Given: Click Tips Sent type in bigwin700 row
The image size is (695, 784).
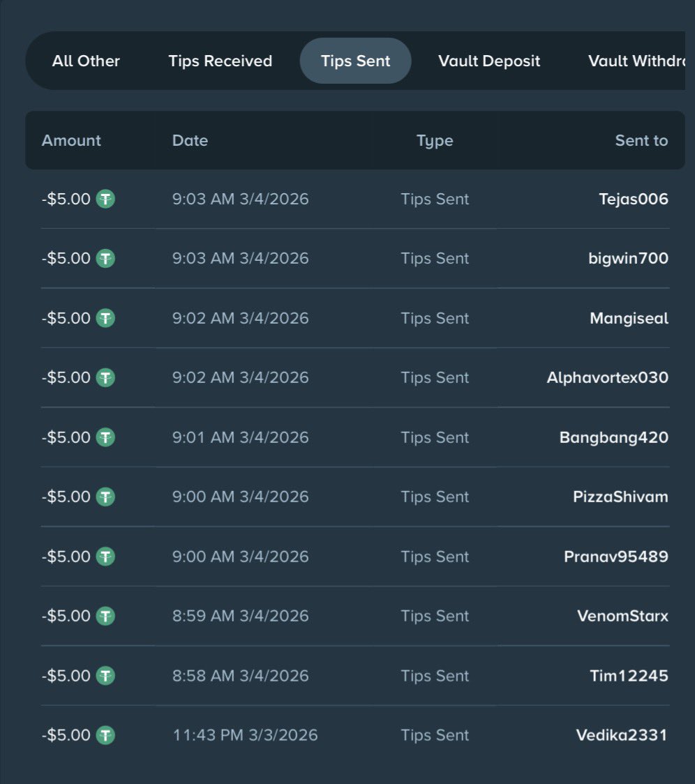Looking at the screenshot, I should (435, 259).
